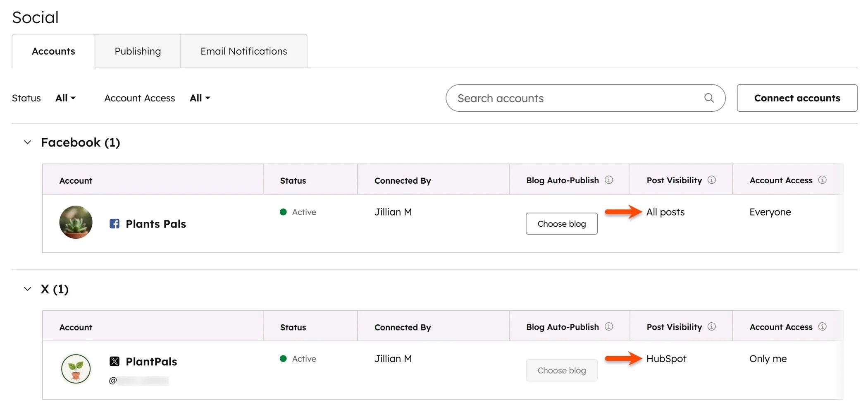Collapse the Facebook (1) section
The image size is (868, 410).
(27, 142)
